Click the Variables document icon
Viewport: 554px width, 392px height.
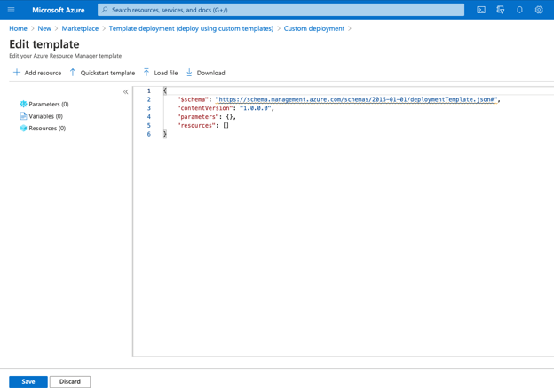(x=23, y=115)
